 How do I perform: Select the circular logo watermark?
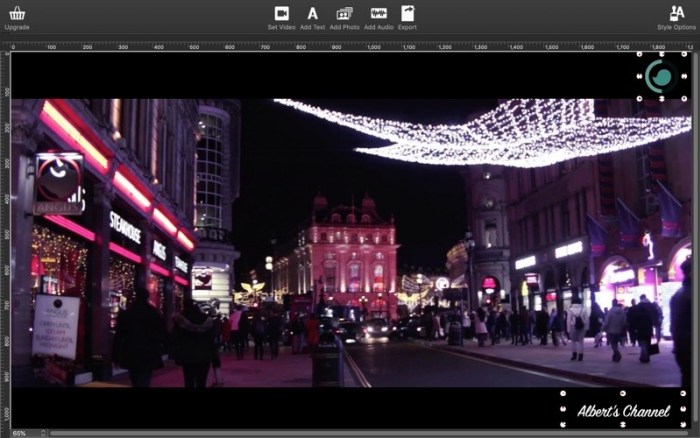(x=660, y=76)
